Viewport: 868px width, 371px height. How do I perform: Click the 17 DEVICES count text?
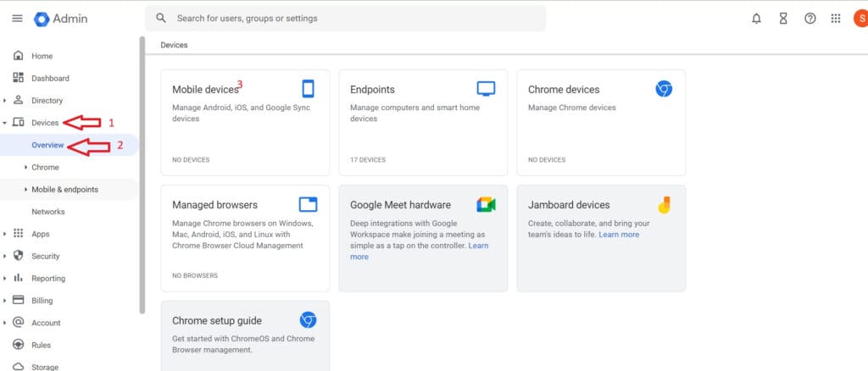(368, 160)
